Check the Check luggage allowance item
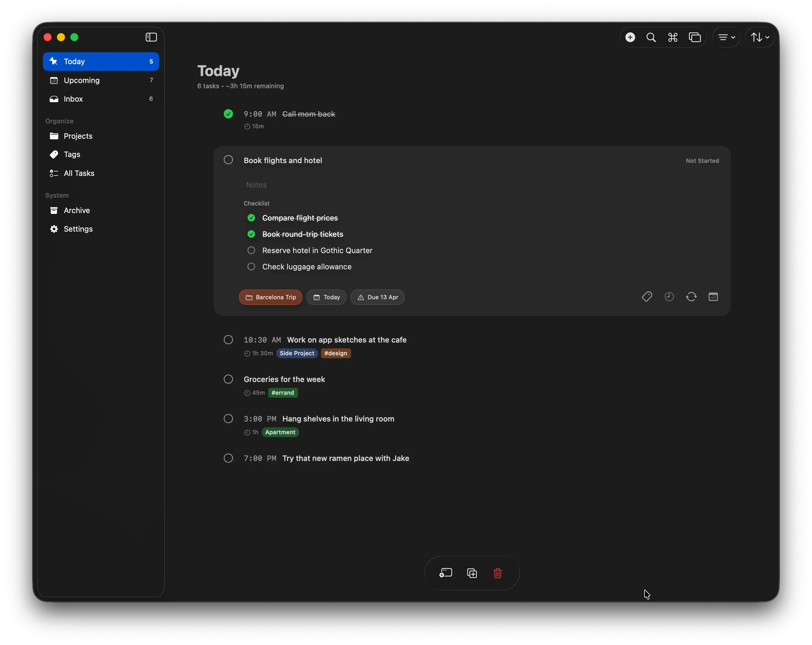812x645 pixels. (x=251, y=266)
